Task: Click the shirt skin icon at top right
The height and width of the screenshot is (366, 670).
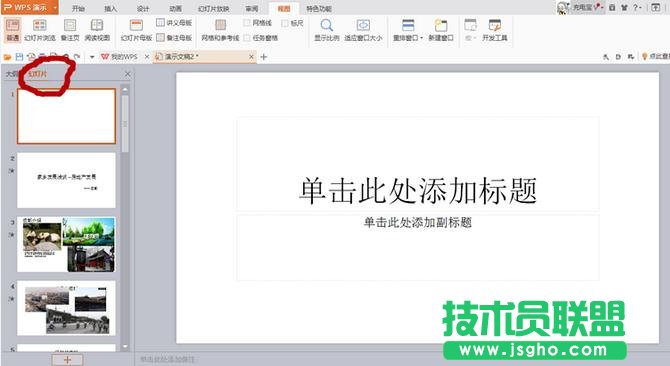Action: click(x=624, y=8)
